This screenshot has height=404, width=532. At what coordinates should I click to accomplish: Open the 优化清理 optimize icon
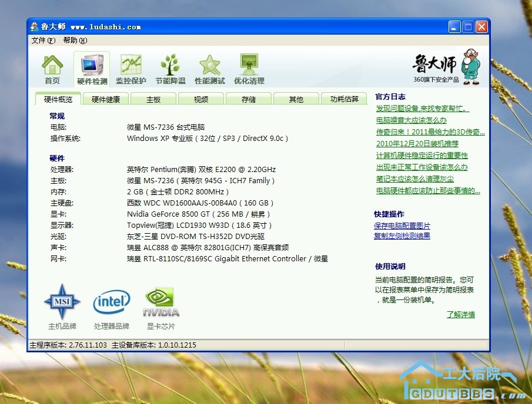click(249, 69)
